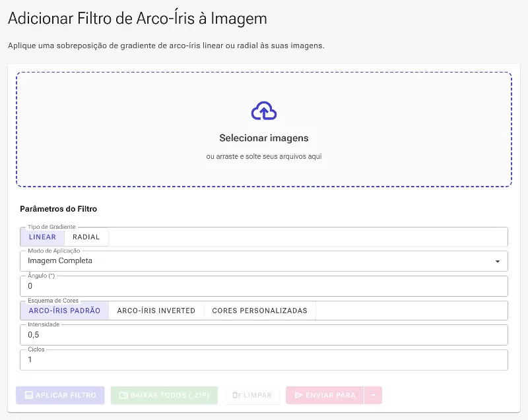The width and height of the screenshot is (528, 420).
Task: Choose the ARCO-ÍRIS INVERTED color scheme
Action: pyautogui.click(x=156, y=311)
